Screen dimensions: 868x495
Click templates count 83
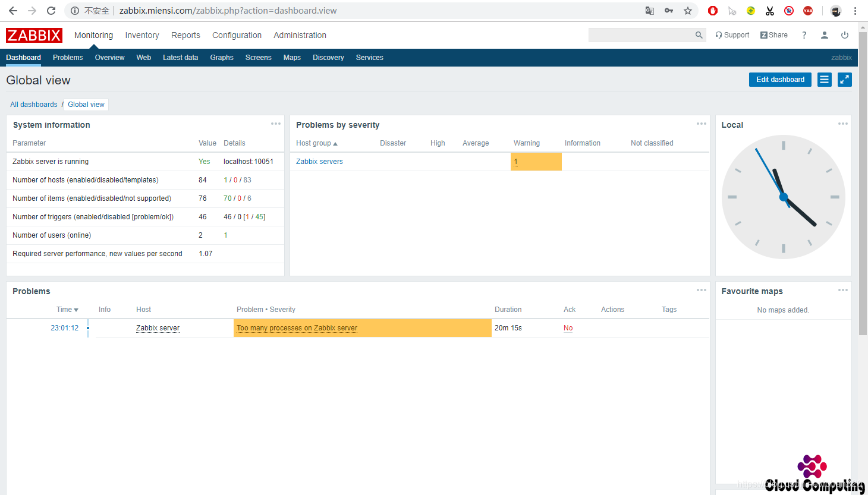point(247,180)
